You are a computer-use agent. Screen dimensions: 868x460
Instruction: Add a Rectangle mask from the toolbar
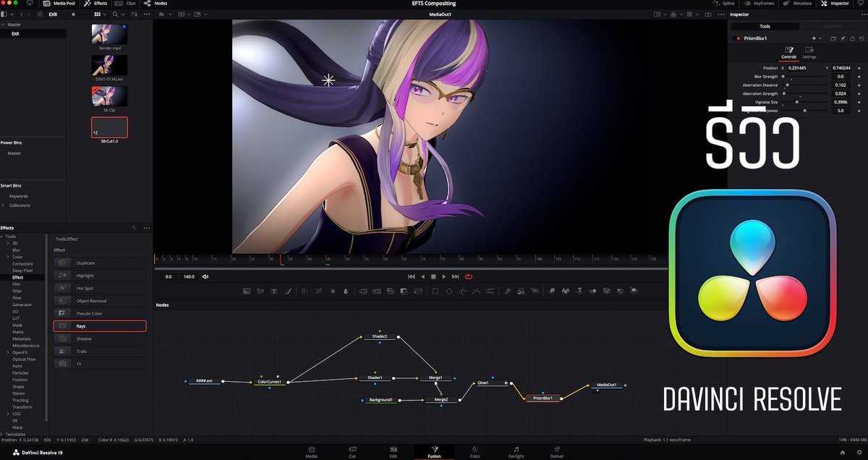435,290
